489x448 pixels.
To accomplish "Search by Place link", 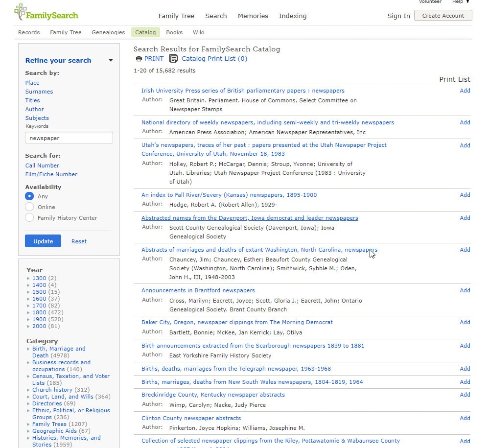I will (x=32, y=83).
